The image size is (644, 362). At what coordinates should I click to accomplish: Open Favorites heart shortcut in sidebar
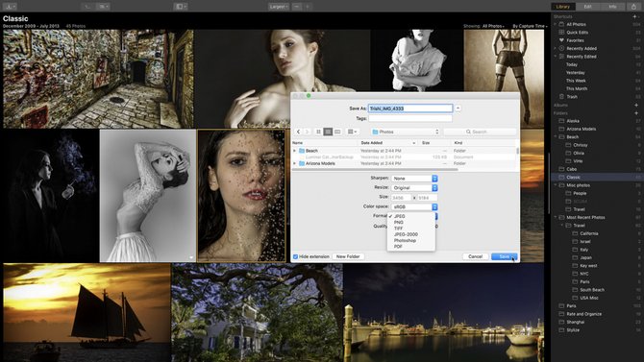[x=575, y=40]
